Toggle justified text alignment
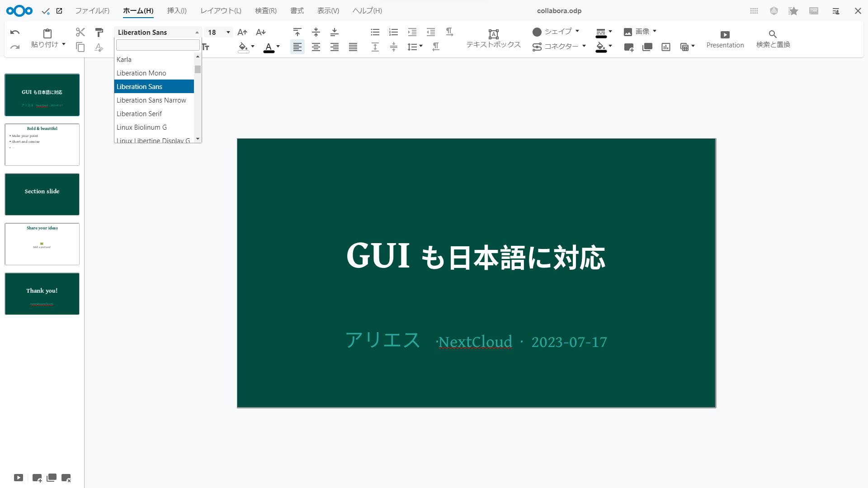868x488 pixels. click(353, 47)
